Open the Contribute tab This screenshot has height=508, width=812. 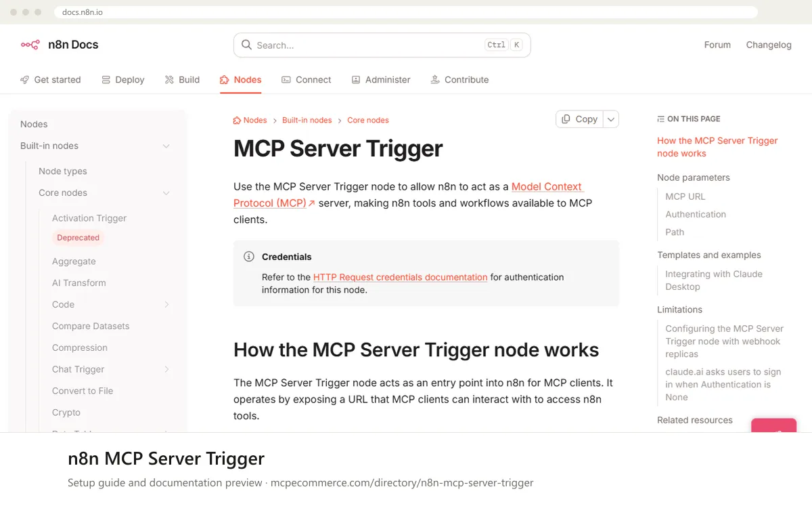pos(459,80)
